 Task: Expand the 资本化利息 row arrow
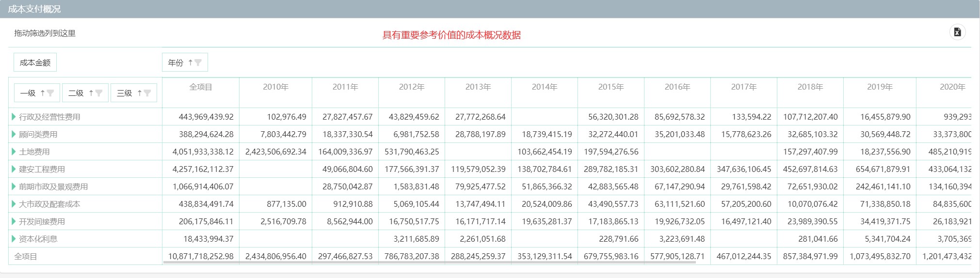(x=14, y=239)
